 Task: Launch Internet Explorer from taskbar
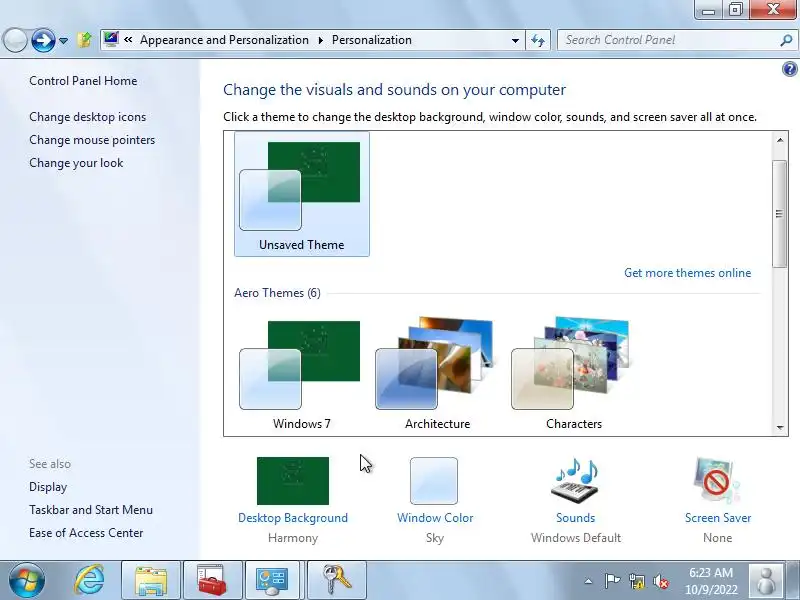[89, 580]
